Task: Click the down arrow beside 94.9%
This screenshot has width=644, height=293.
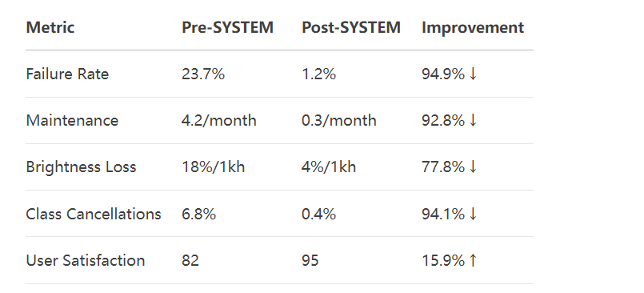Action: 473,74
